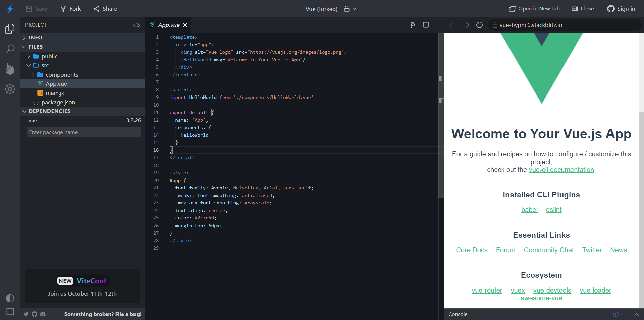This screenshot has height=320, width=644.
Task: Expand the components folder
Action: (x=83, y=75)
